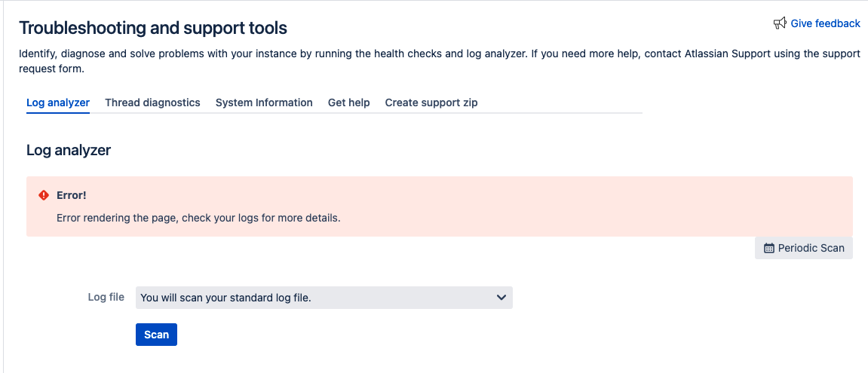Select the Log analyzer tab
Screen dimensions: 868x373
coord(58,102)
